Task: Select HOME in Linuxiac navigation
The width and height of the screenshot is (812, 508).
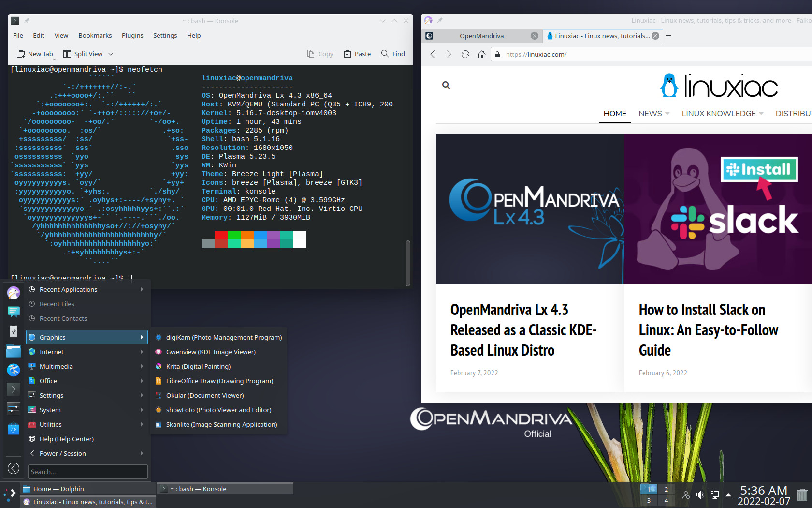Action: click(615, 113)
